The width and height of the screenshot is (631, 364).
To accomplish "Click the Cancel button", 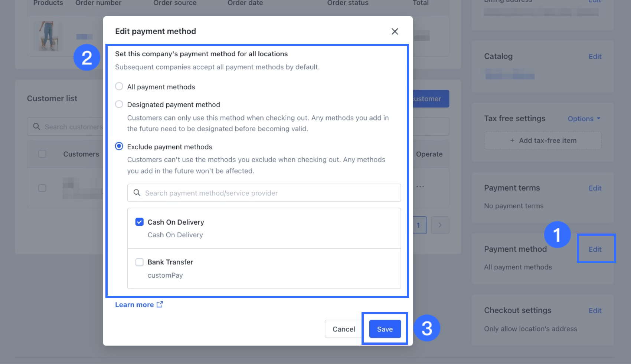I will pyautogui.click(x=343, y=329).
